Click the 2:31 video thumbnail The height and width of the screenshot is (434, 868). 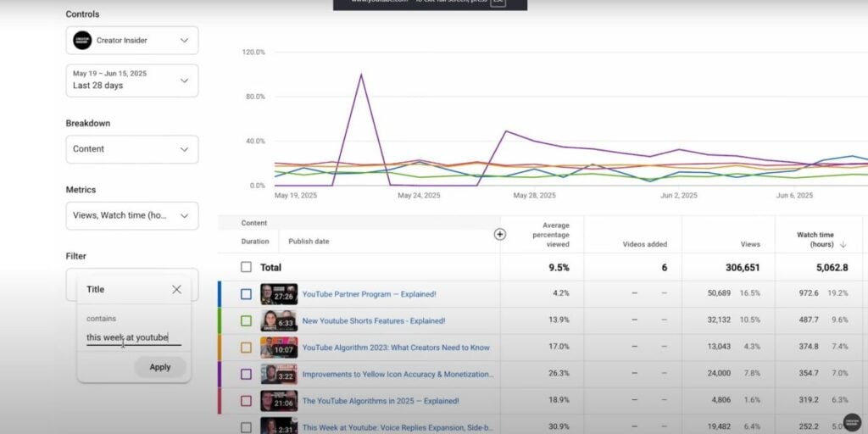[279, 426]
